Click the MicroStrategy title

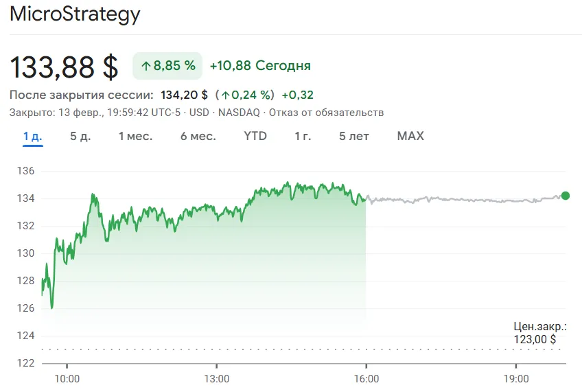tap(74, 14)
